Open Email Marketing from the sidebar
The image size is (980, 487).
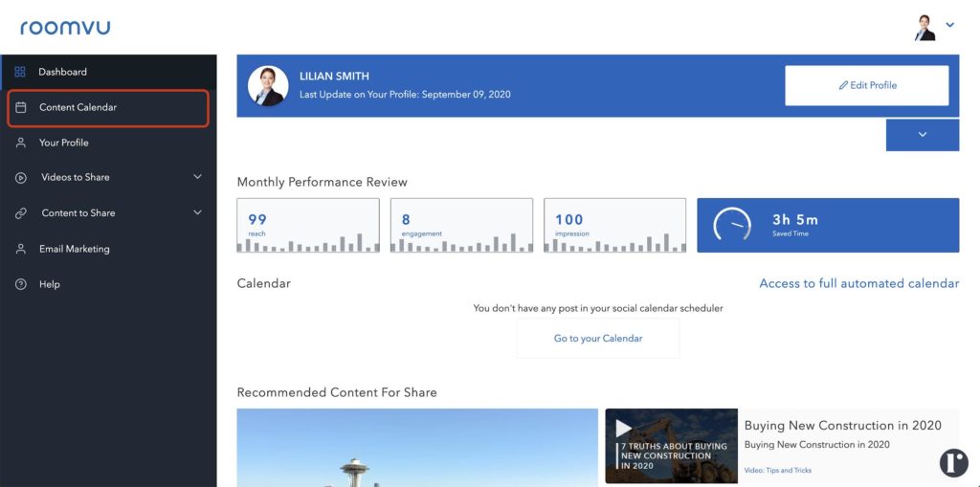[75, 249]
